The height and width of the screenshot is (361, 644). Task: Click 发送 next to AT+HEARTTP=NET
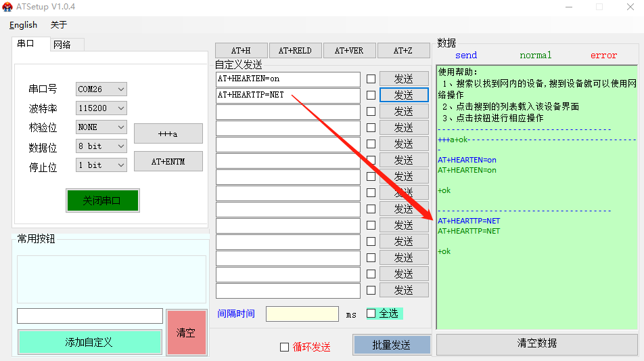click(x=404, y=95)
